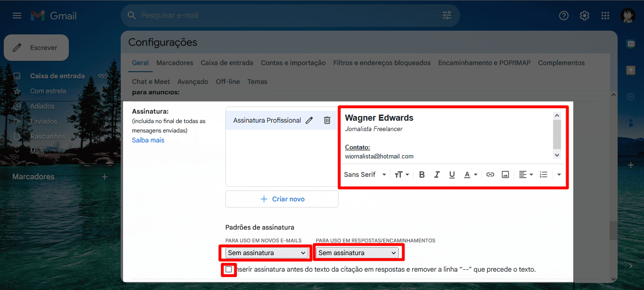Delete Assinatura Profissional using trash icon

[x=327, y=120]
